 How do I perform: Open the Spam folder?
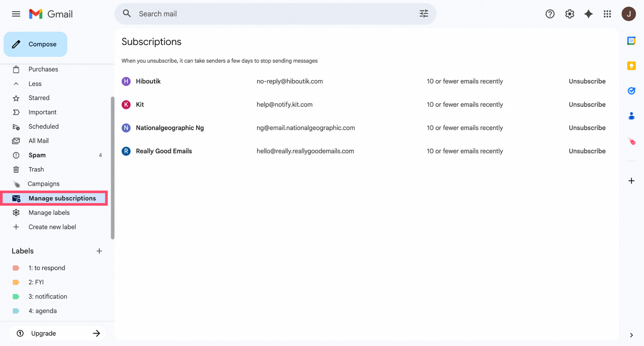tap(36, 155)
